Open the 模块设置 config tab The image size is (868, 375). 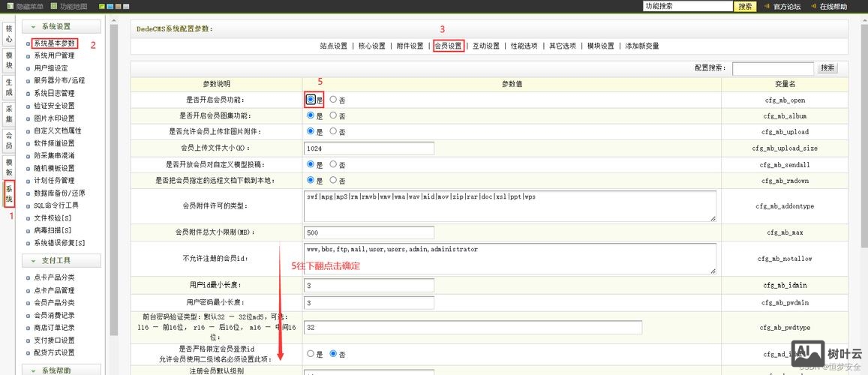coord(601,46)
